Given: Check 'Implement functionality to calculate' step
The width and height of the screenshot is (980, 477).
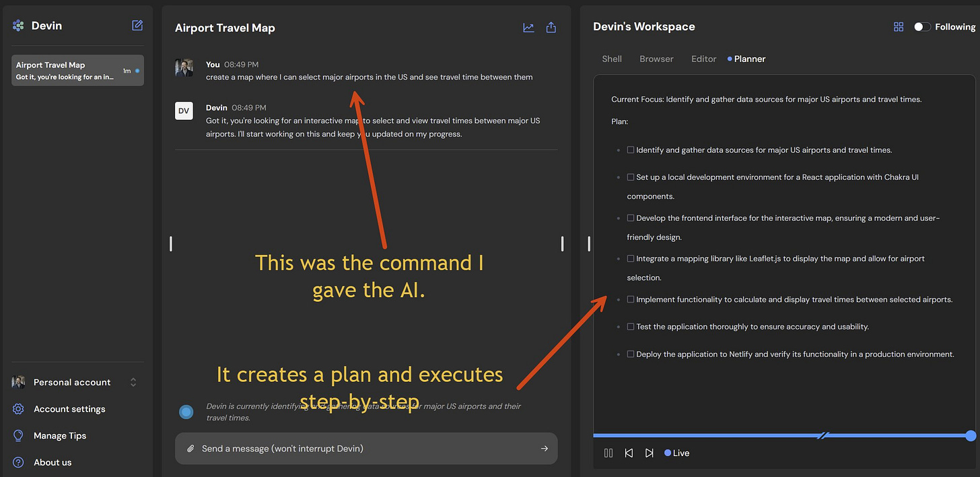Looking at the screenshot, I should click(631, 300).
